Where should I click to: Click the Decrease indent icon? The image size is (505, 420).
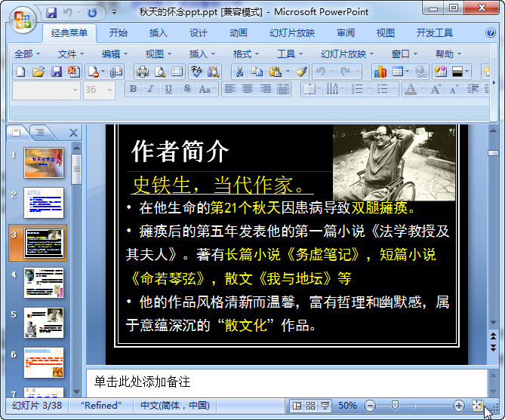[473, 89]
